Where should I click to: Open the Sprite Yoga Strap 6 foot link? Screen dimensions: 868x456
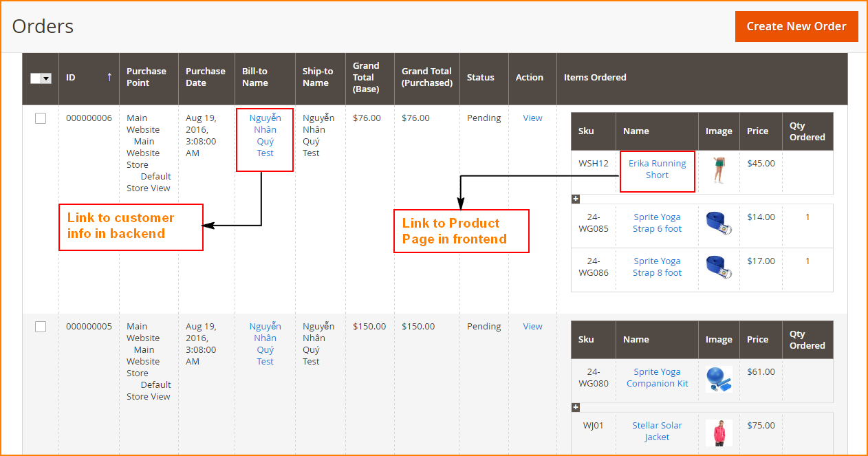coord(657,223)
